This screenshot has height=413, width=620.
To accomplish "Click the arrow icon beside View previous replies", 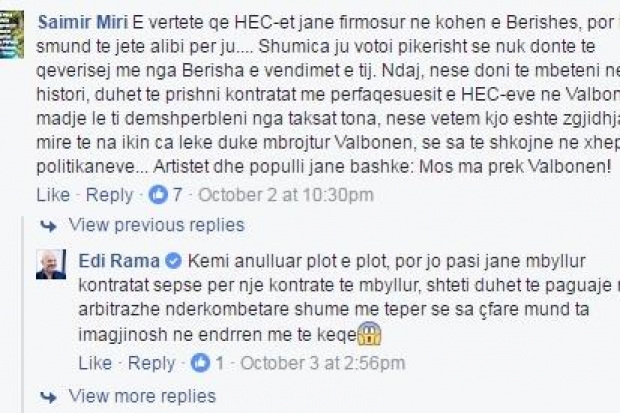I will [x=47, y=226].
